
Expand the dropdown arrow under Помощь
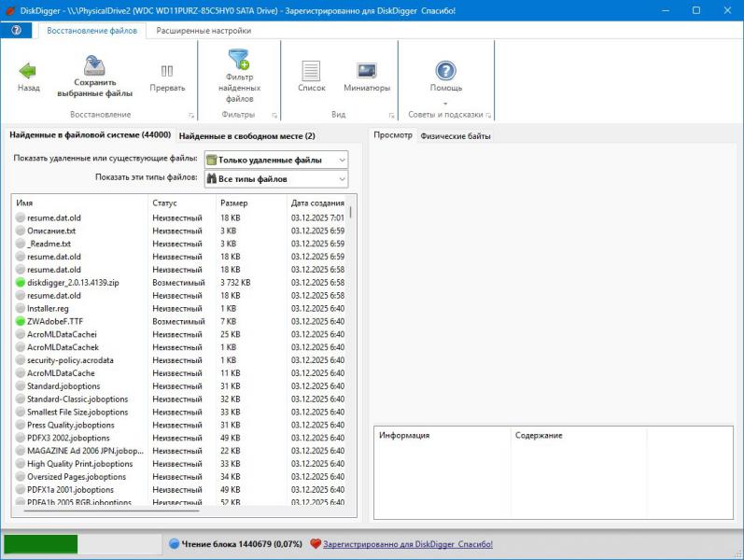coord(445,103)
